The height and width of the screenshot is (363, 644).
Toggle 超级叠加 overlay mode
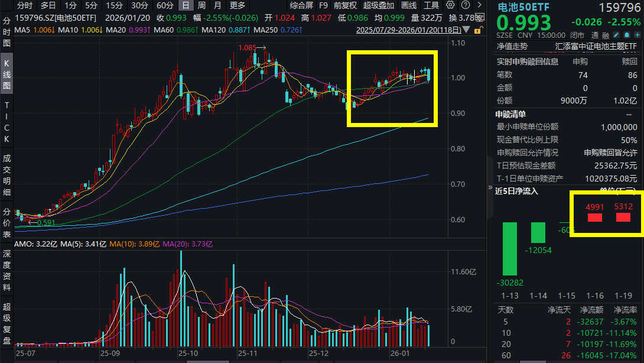point(378,5)
